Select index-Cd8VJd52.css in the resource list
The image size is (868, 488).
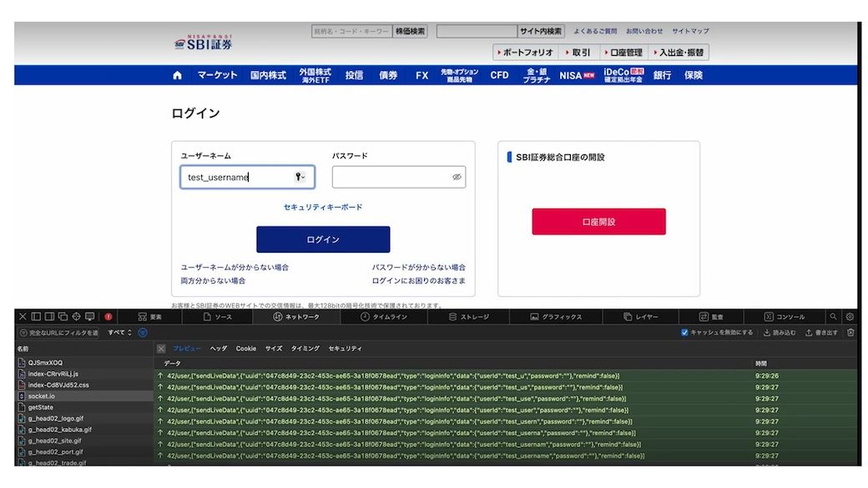click(x=84, y=385)
